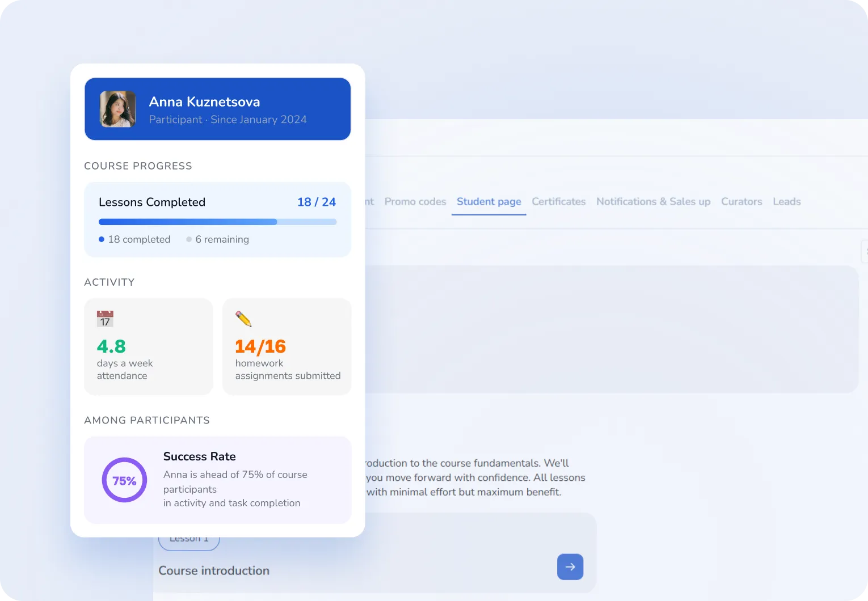Select the 4.8 days attendance card
The width and height of the screenshot is (868, 601).
pyautogui.click(x=149, y=346)
